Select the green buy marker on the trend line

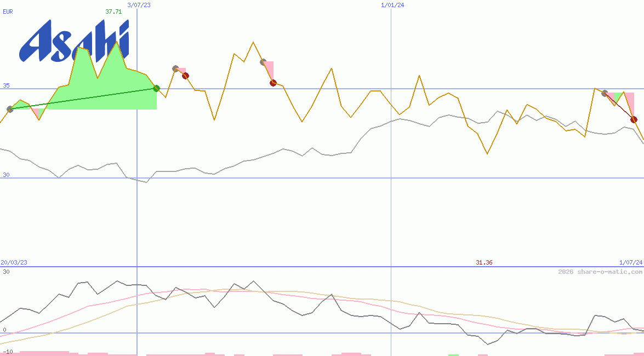coord(156,88)
